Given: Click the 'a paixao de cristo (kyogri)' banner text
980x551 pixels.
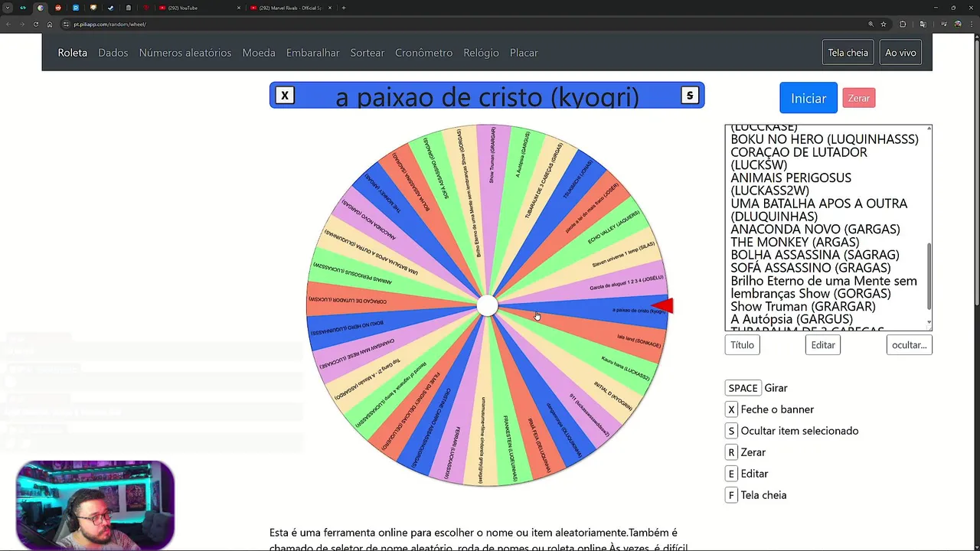Looking at the screenshot, I should coord(487,96).
